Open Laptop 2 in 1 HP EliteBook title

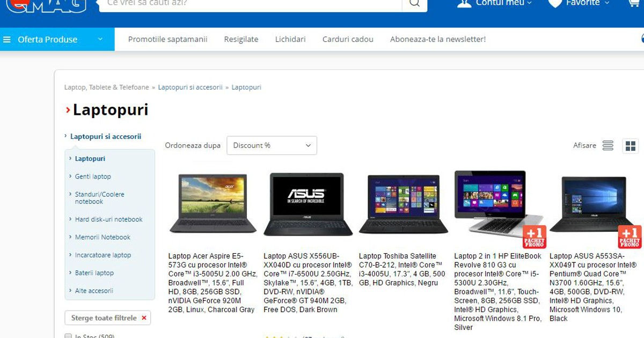coord(498,292)
